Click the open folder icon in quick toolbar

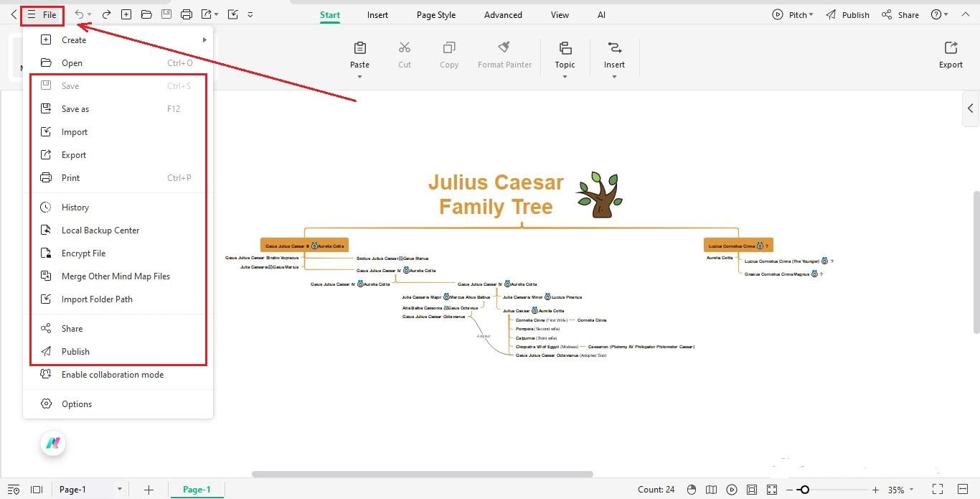(146, 14)
